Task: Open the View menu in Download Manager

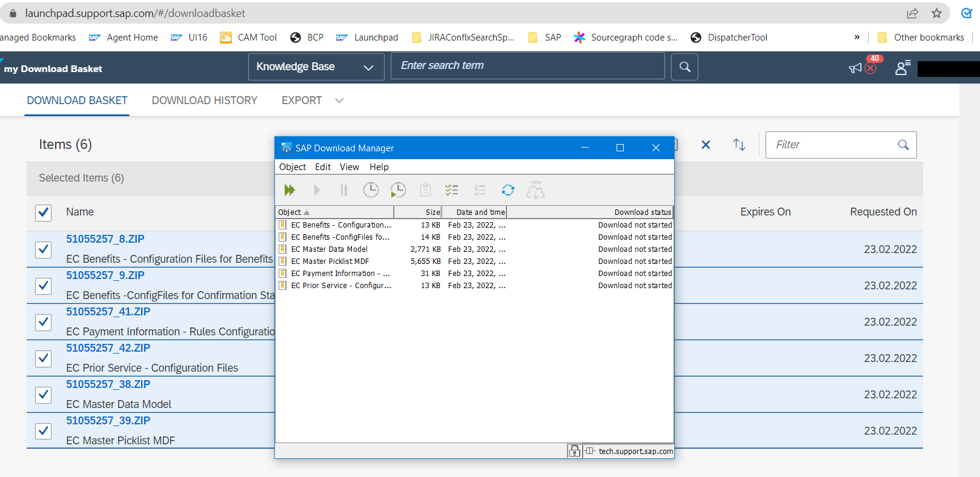Action: pyautogui.click(x=349, y=167)
